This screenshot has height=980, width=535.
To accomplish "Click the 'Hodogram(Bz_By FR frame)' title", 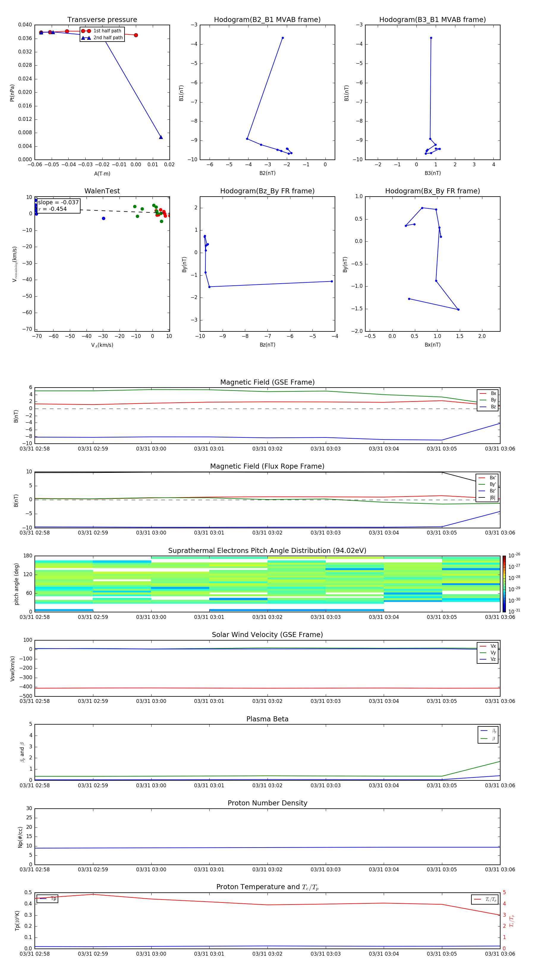I will [x=267, y=191].
